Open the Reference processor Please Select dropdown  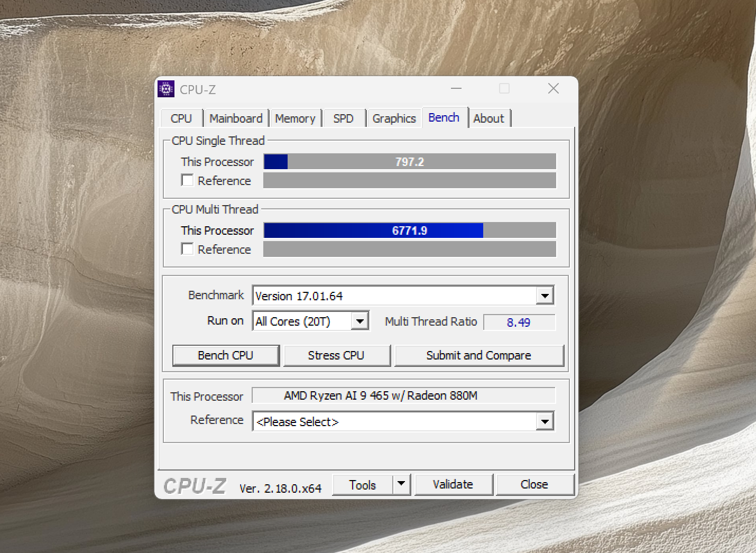tap(545, 421)
